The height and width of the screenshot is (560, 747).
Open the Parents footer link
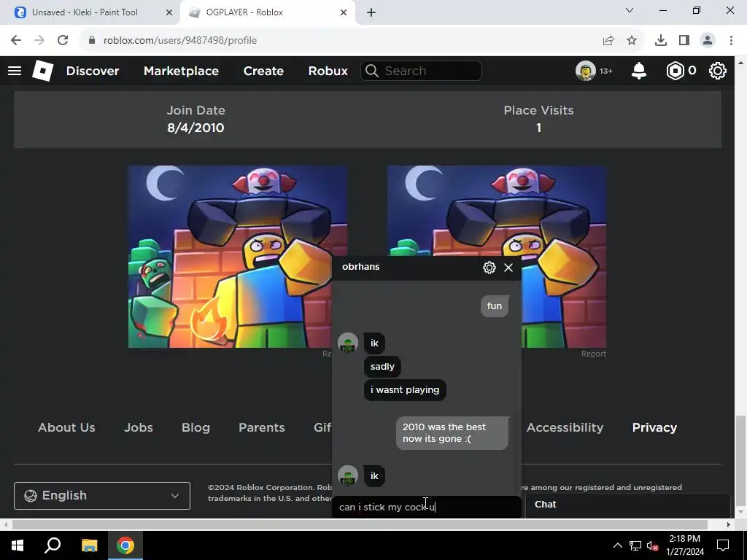[262, 427]
